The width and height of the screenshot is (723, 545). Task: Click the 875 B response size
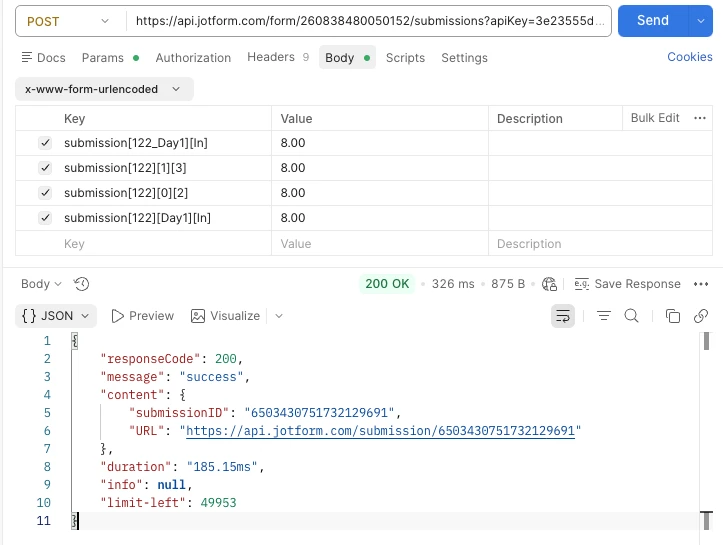(508, 284)
